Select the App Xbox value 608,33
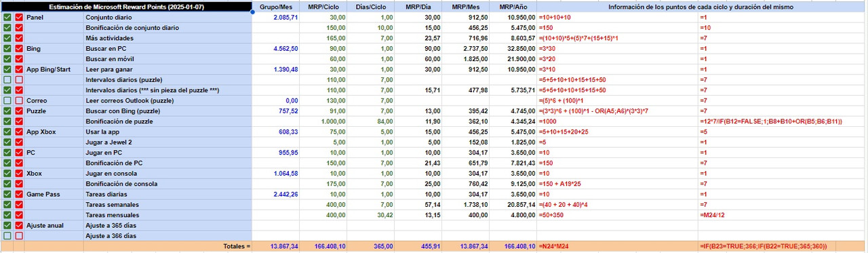Image resolution: width=868 pixels, height=253 pixels. point(276,132)
